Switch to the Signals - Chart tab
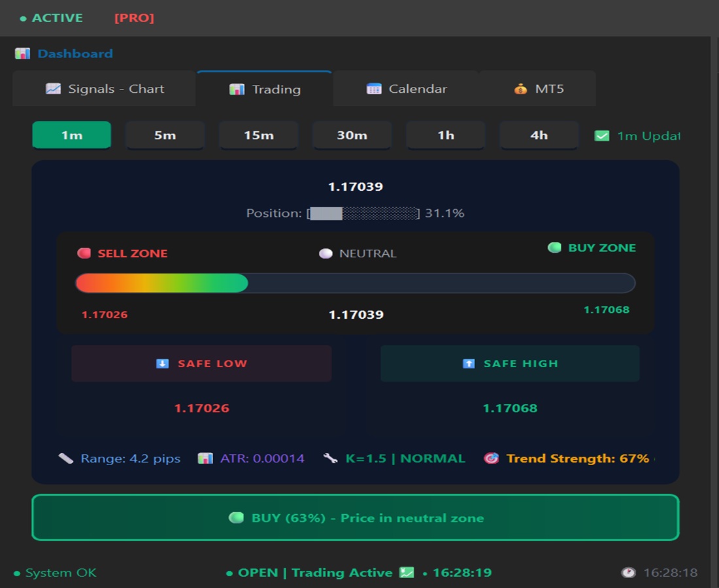 point(104,88)
